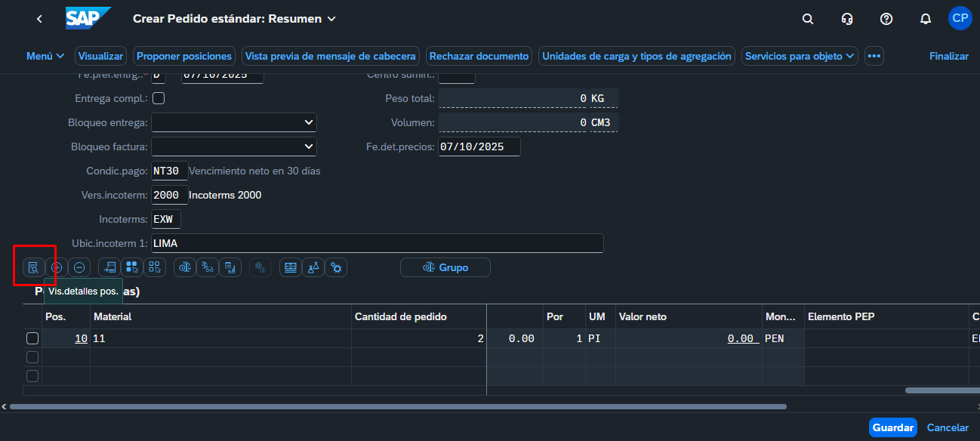Expand the Servicios para objeto dropdown
Screen dimensions: 980x441
tap(800, 56)
